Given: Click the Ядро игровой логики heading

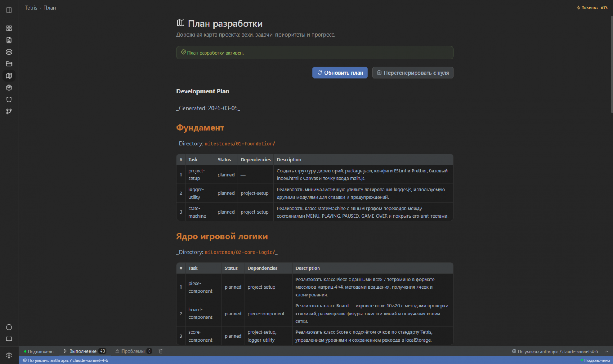Looking at the screenshot, I should (x=222, y=236).
